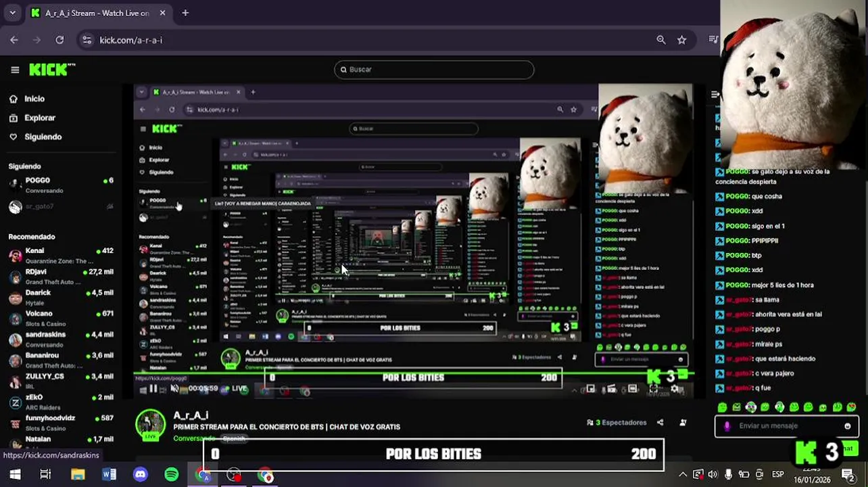Open recommended channel Volcano

tap(61, 318)
